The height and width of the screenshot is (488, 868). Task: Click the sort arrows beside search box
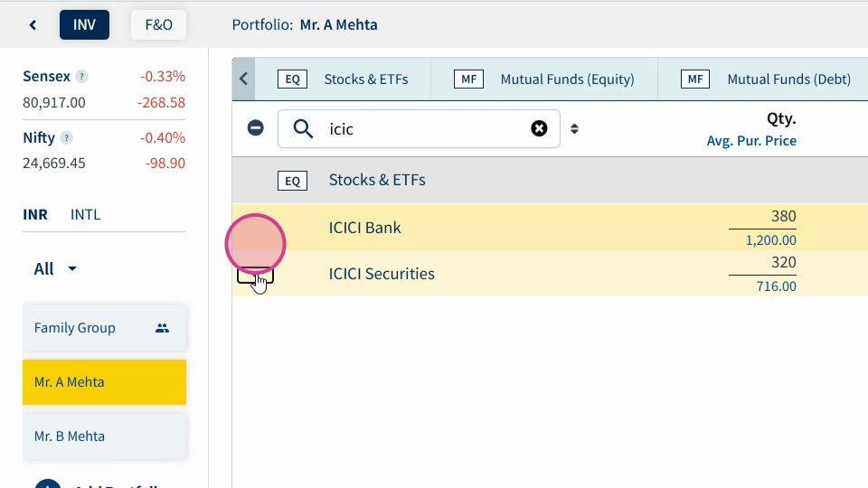pos(574,129)
